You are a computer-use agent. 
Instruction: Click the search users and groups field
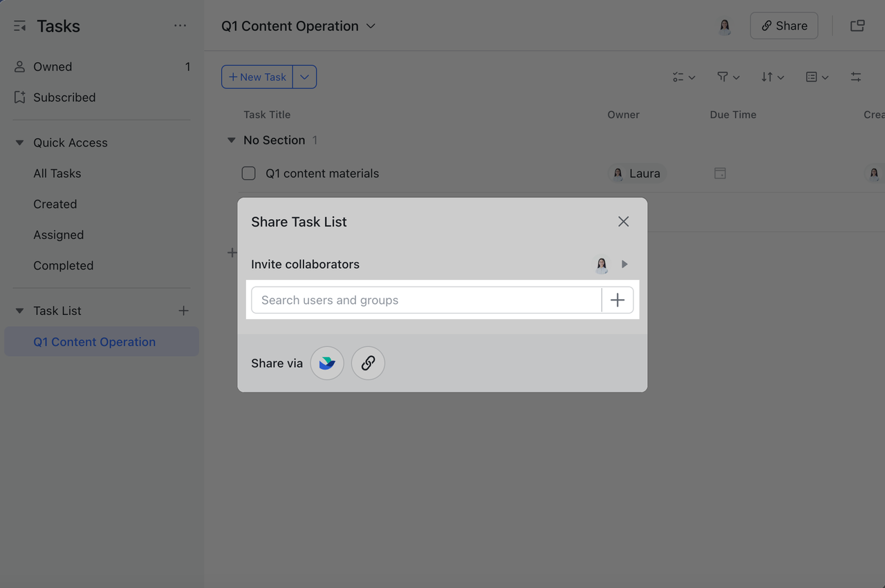tap(425, 300)
